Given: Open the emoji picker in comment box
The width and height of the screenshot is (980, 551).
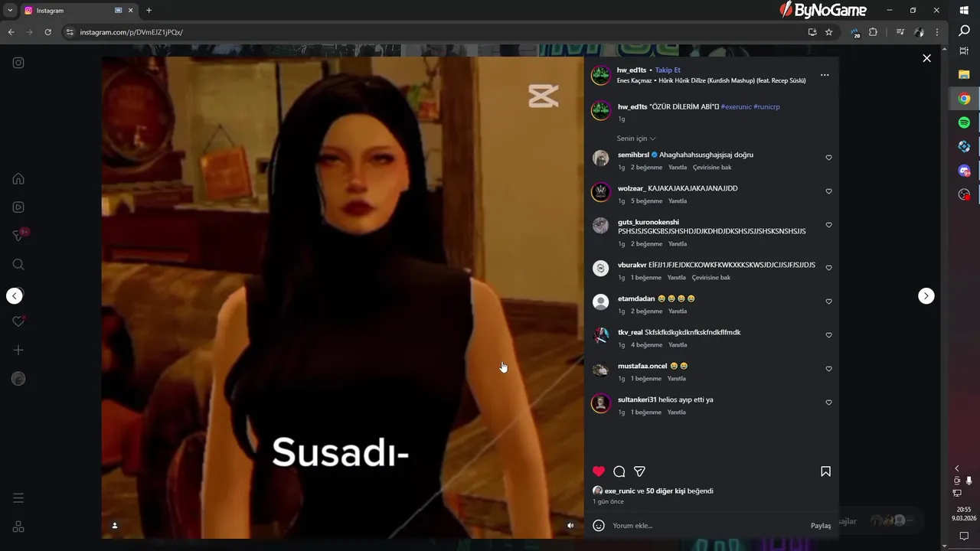Looking at the screenshot, I should pyautogui.click(x=599, y=526).
